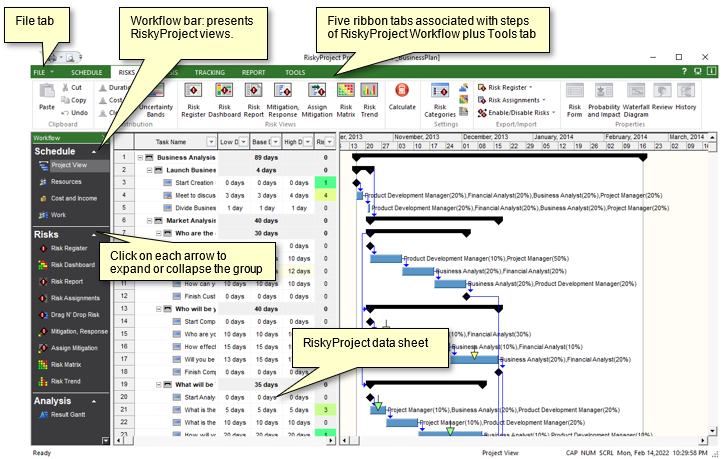This screenshot has width=723, height=459.
Task: Open Drag N' Drop Risk workflow item
Action: tap(71, 315)
